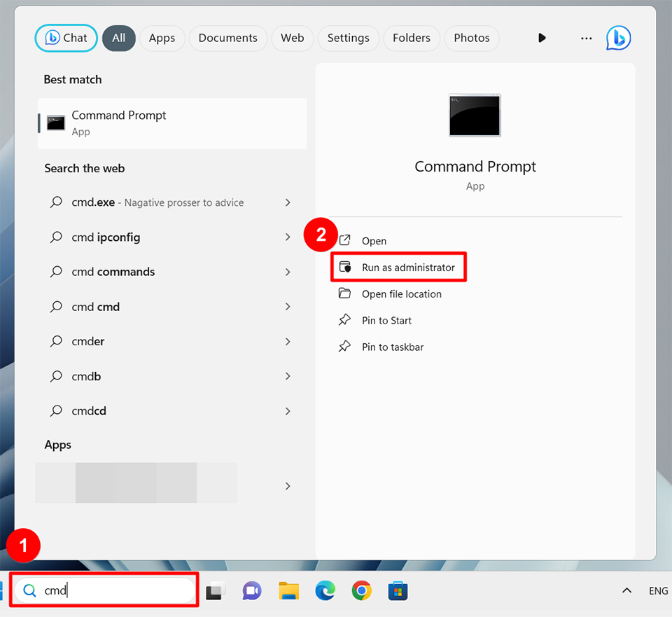This screenshot has width=672, height=617.
Task: Select the All filter tab
Action: pos(119,38)
